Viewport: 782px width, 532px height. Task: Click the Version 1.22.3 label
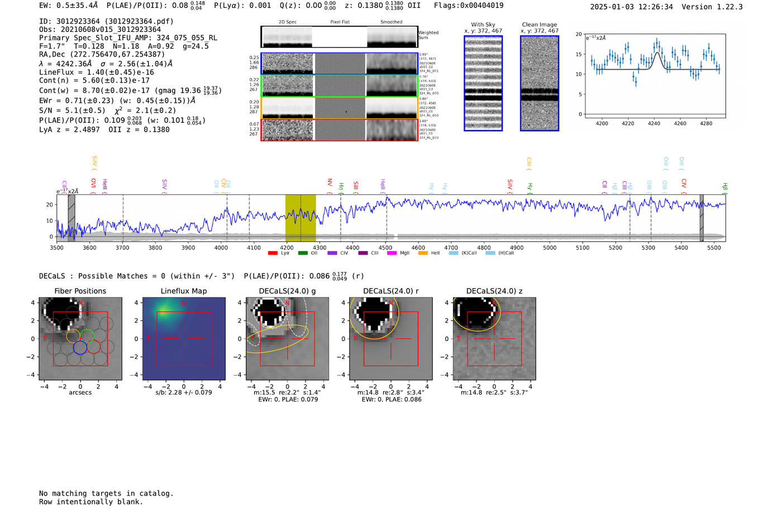(712, 7)
